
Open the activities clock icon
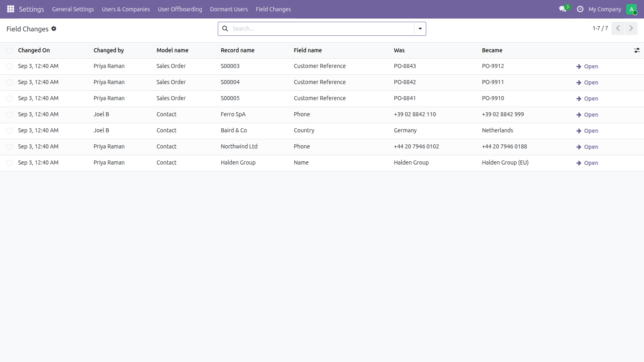pyautogui.click(x=580, y=9)
